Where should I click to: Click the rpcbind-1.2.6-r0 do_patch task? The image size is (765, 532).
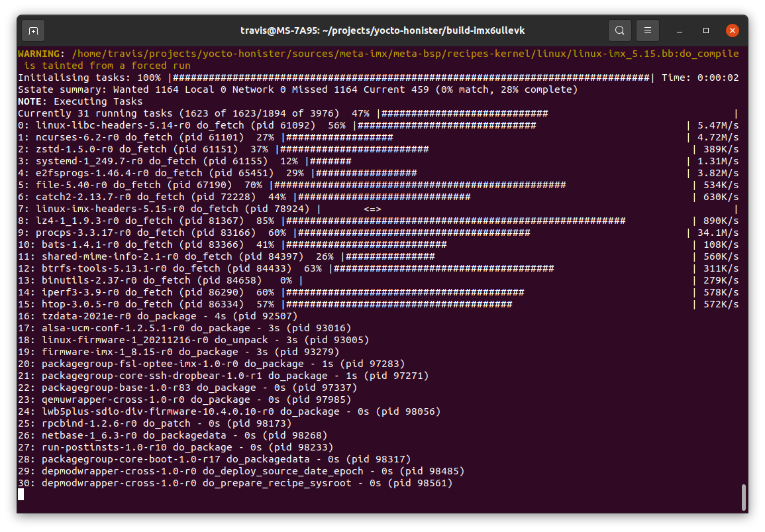tap(155, 424)
